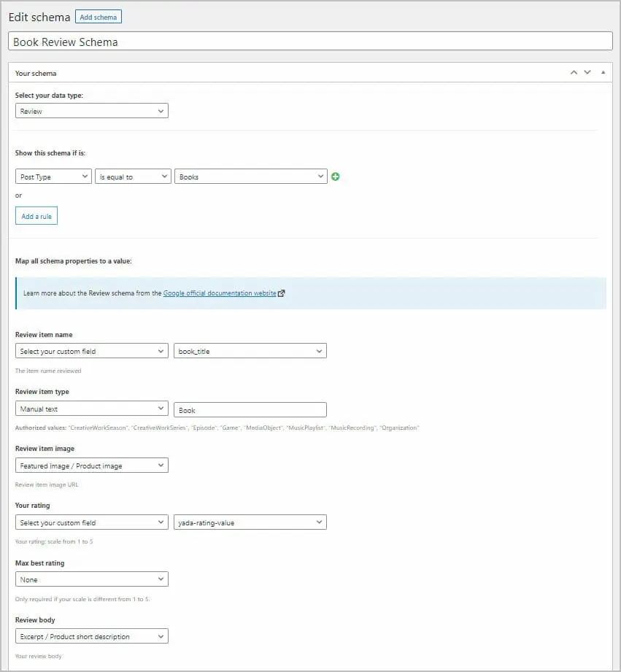Open the Books value dropdown
Image resolution: width=621 pixels, height=672 pixels.
[250, 176]
